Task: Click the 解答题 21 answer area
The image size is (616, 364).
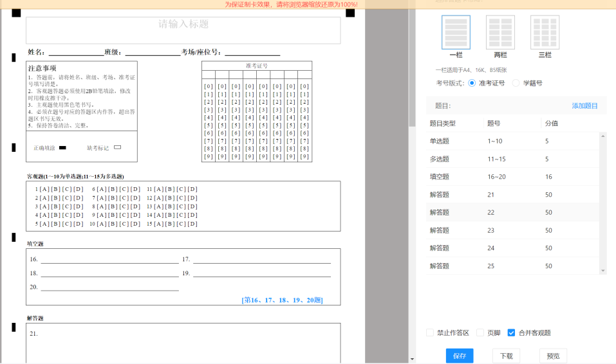Action: click(183, 343)
